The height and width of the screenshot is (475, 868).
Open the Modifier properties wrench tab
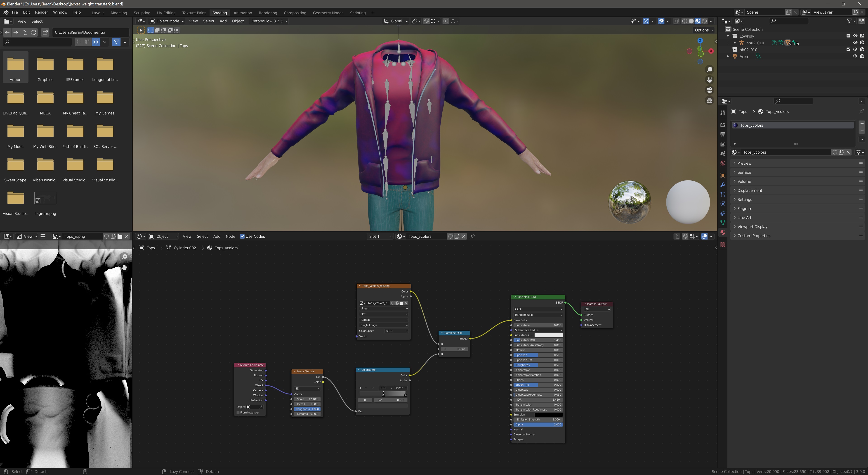[722, 185]
